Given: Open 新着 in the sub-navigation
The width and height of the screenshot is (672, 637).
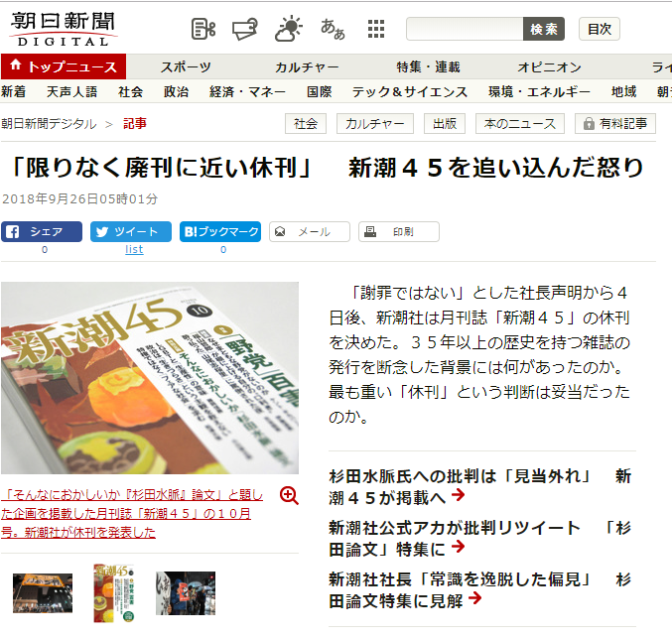Looking at the screenshot, I should point(13,91).
